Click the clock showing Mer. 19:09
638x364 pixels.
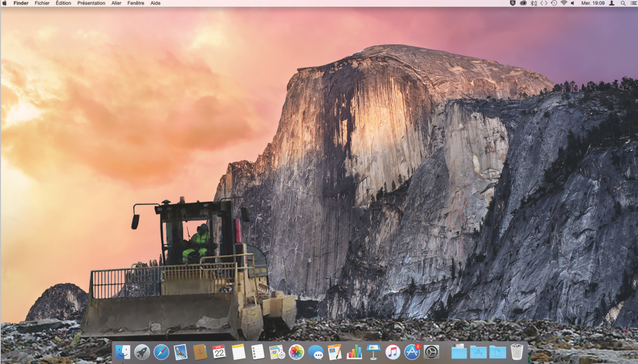593,3
